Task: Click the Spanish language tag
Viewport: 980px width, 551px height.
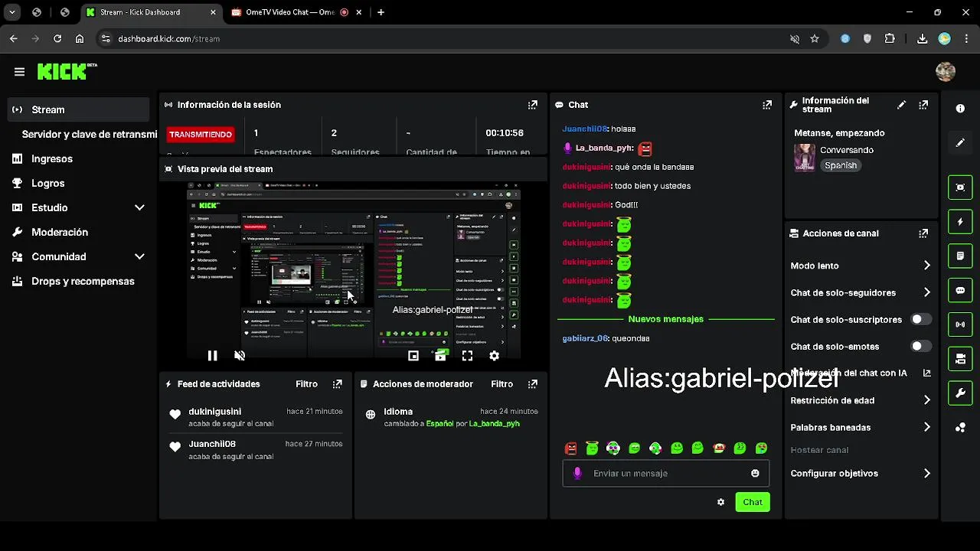Action: click(841, 165)
